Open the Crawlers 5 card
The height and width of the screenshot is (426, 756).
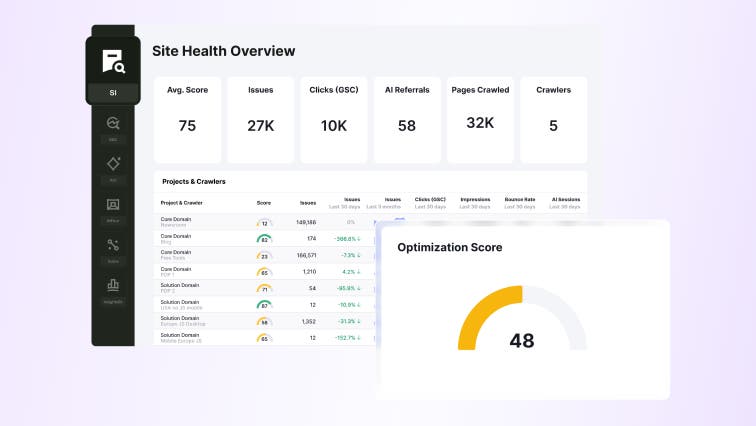click(x=554, y=120)
